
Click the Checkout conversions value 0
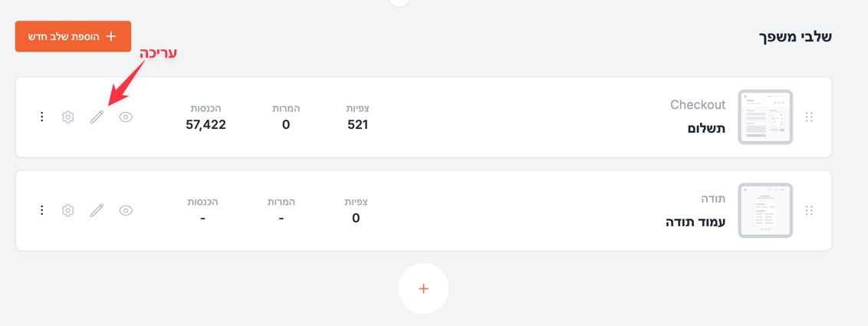(x=286, y=124)
